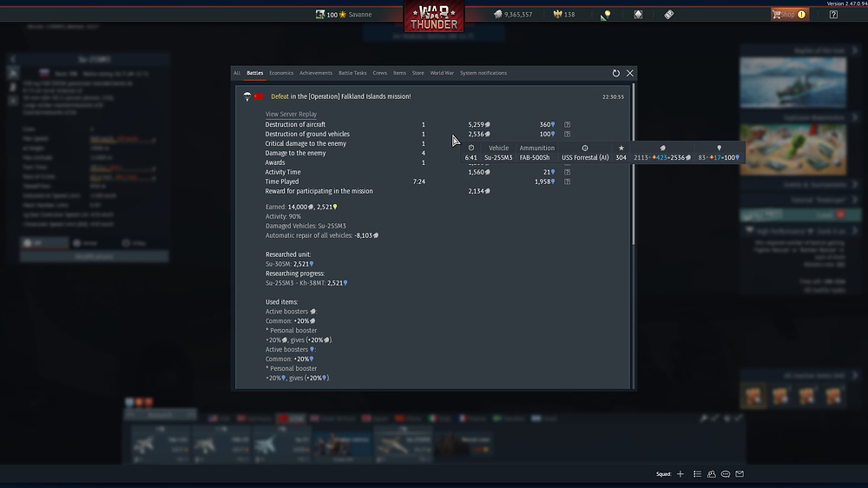Click the "Earned: 14,000" summary line
The image size is (868, 488).
[301, 208]
